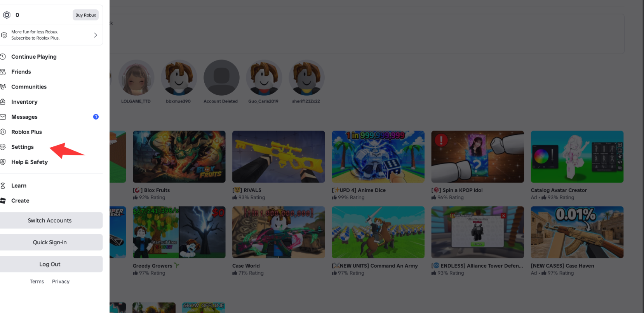Click the Buy Robux button

pyautogui.click(x=85, y=15)
